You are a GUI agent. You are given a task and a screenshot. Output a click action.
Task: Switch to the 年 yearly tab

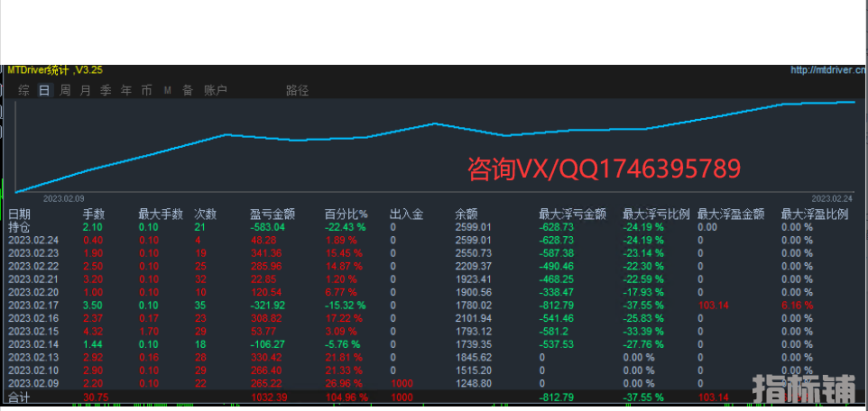click(126, 90)
